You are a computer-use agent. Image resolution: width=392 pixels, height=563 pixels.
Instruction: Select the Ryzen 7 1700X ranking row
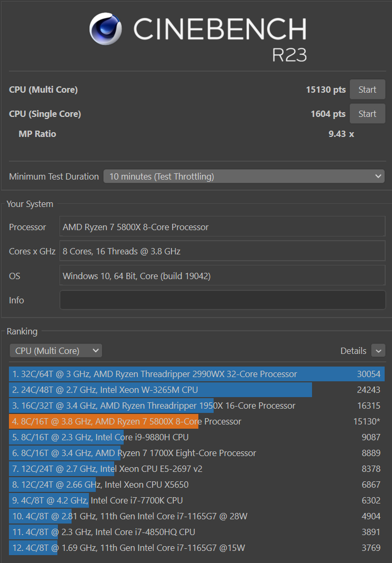pyautogui.click(x=197, y=453)
